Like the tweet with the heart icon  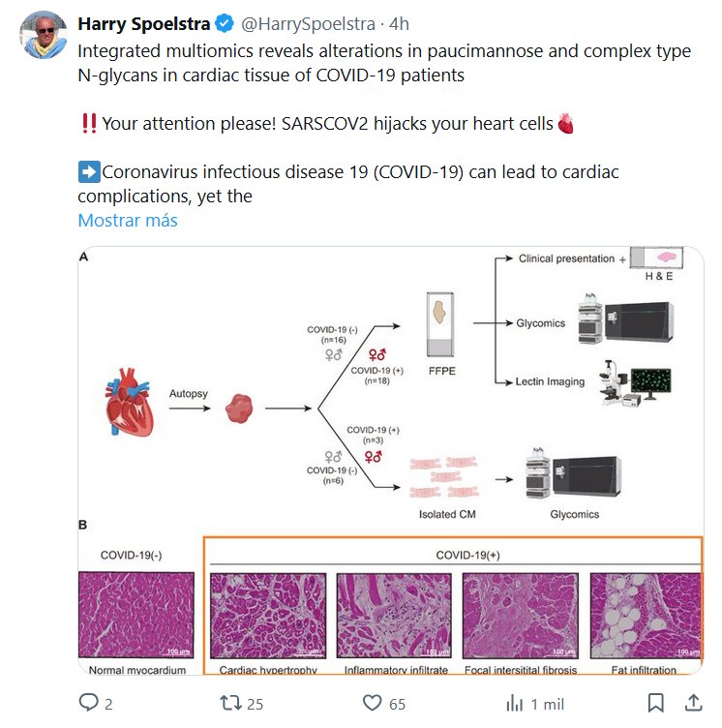[373, 703]
